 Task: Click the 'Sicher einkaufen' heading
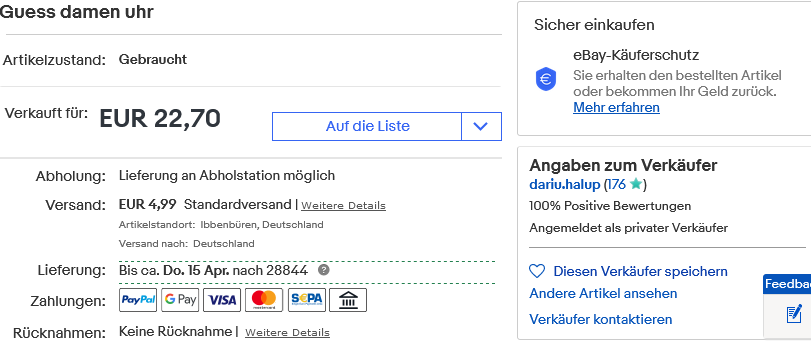[x=594, y=25]
